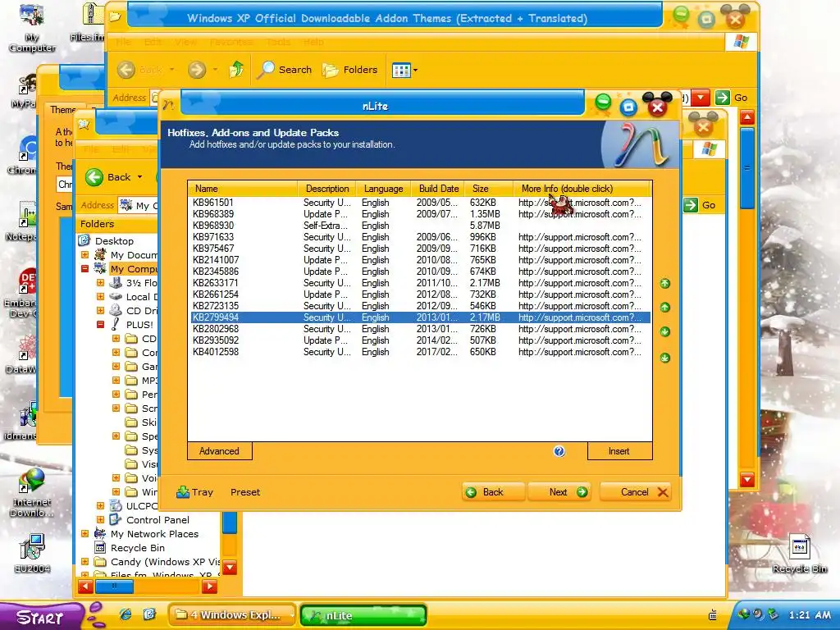
Task: Open the Views dropdown arrow in Explorer toolbar
Action: [x=415, y=71]
